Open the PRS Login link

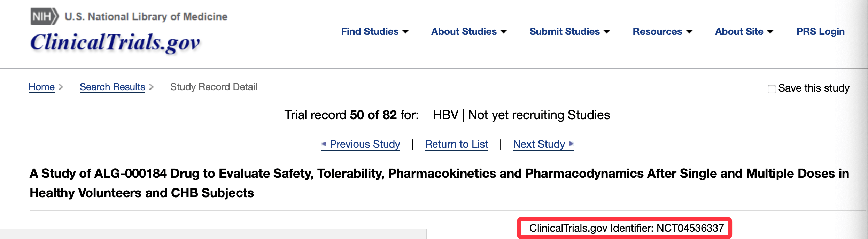coord(820,32)
